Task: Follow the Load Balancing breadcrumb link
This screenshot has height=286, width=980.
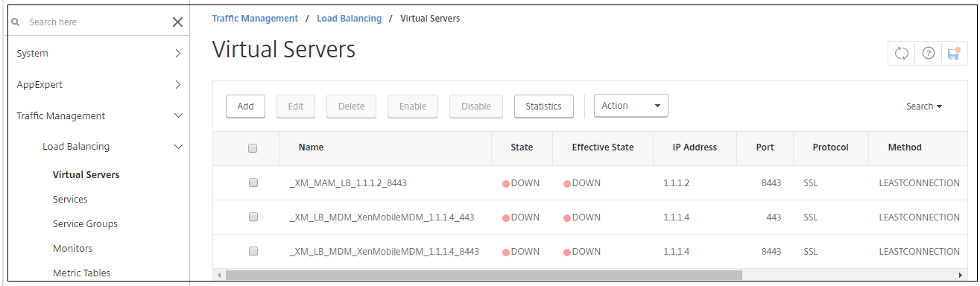Action: [x=349, y=19]
